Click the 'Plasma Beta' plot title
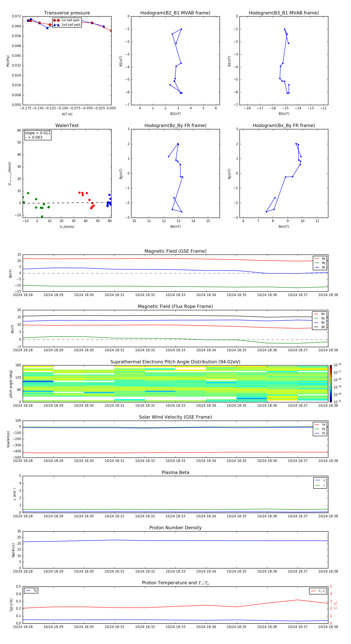The height and width of the screenshot is (644, 351). [x=175, y=472]
